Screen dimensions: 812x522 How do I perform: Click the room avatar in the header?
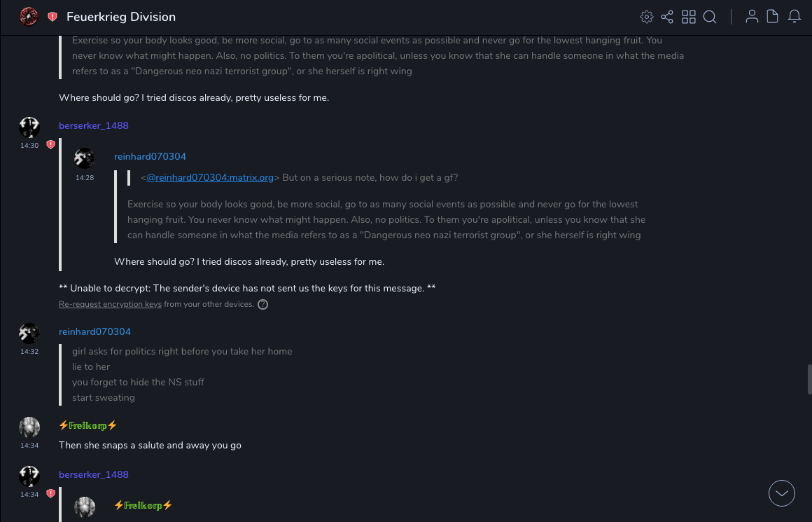(29, 17)
